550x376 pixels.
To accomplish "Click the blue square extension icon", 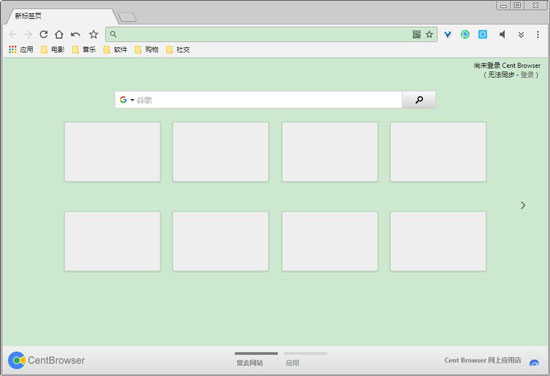I will pyautogui.click(x=483, y=34).
